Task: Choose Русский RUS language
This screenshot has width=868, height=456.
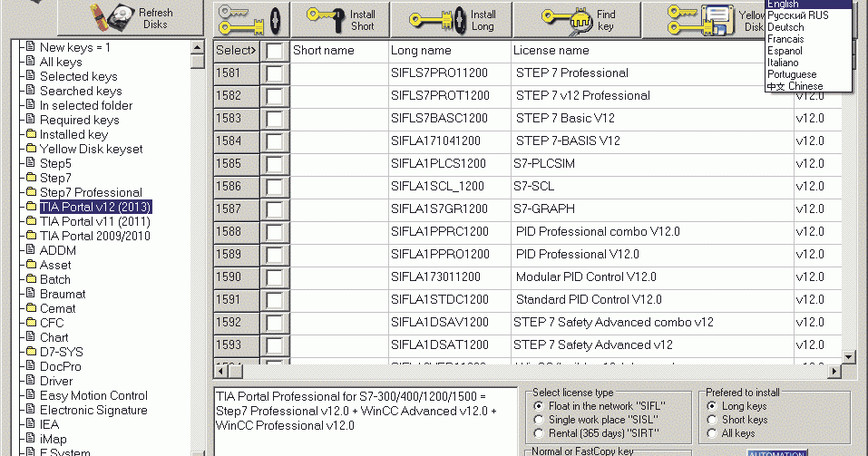Action: click(x=797, y=15)
